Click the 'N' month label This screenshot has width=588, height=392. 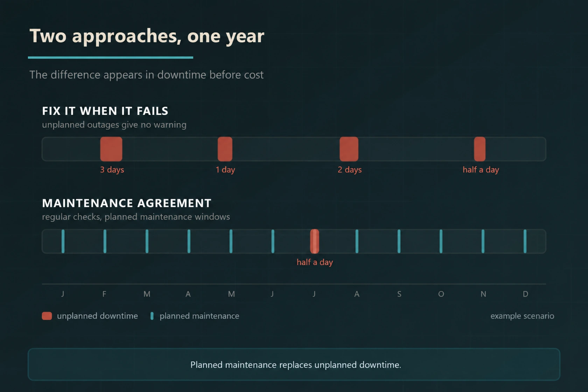point(483,294)
